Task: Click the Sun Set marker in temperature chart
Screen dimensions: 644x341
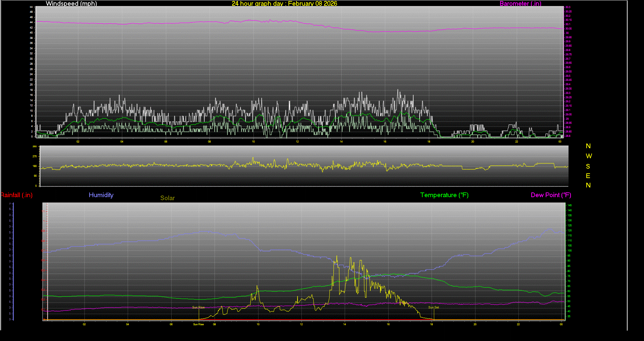Action: (433, 307)
